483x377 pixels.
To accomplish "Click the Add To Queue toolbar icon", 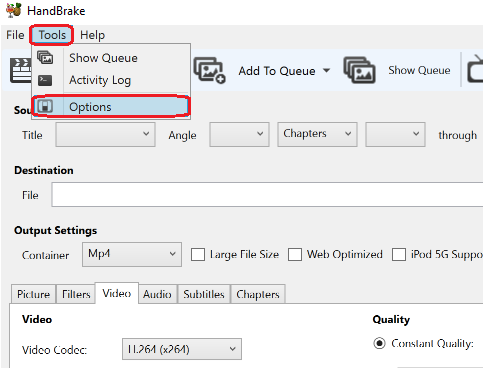I will click(210, 70).
